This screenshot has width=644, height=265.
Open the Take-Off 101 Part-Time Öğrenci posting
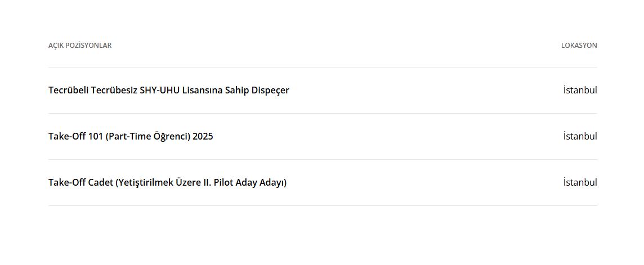pos(131,136)
